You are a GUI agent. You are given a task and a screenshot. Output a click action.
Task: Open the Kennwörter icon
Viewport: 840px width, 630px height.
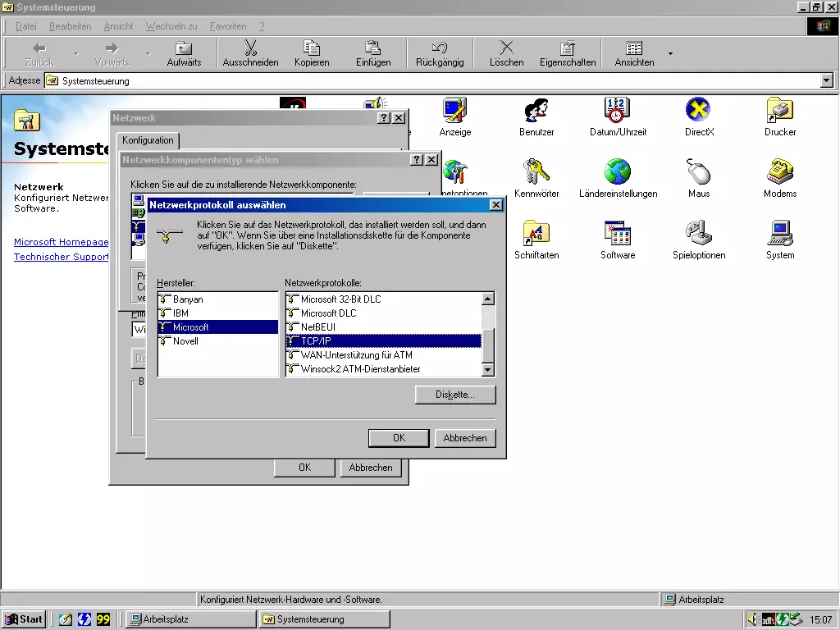[536, 171]
